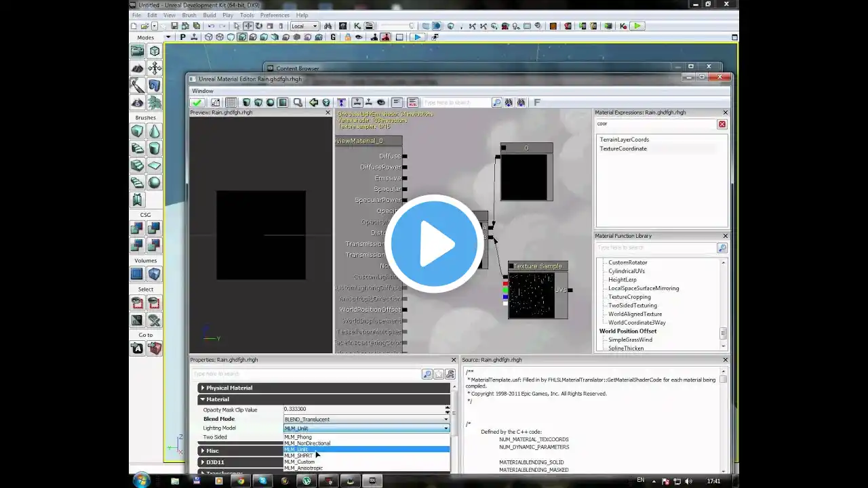Click the green Apply checkmark in Material Editor
The height and width of the screenshot is (488, 868).
(x=197, y=102)
